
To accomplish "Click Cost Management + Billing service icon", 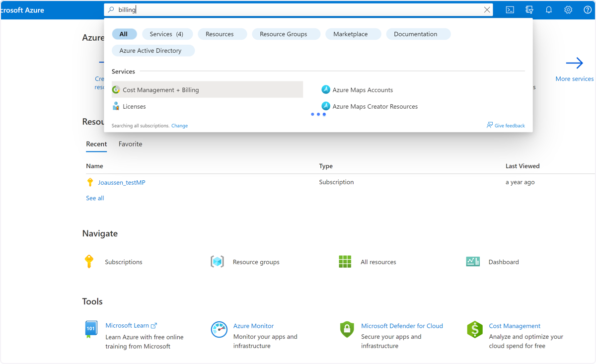I will click(x=116, y=90).
